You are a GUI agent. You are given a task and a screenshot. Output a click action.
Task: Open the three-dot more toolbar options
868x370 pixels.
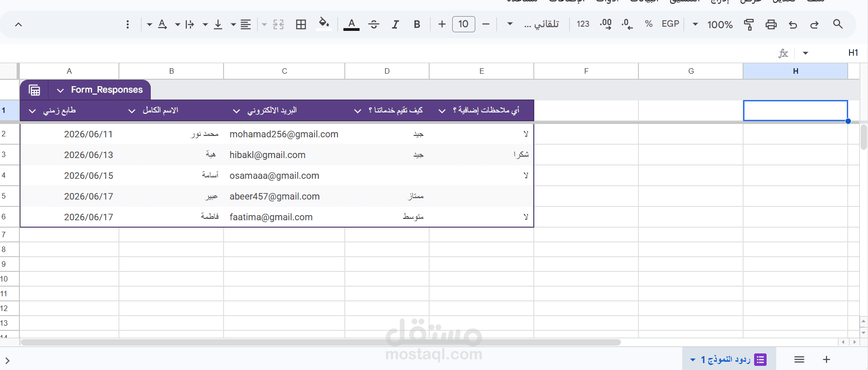coord(128,24)
